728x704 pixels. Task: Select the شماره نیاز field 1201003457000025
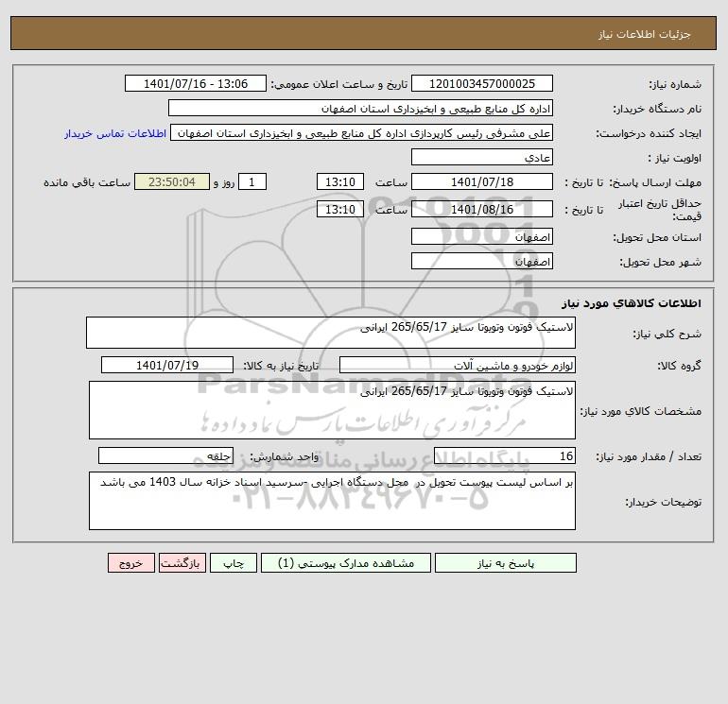pos(482,83)
